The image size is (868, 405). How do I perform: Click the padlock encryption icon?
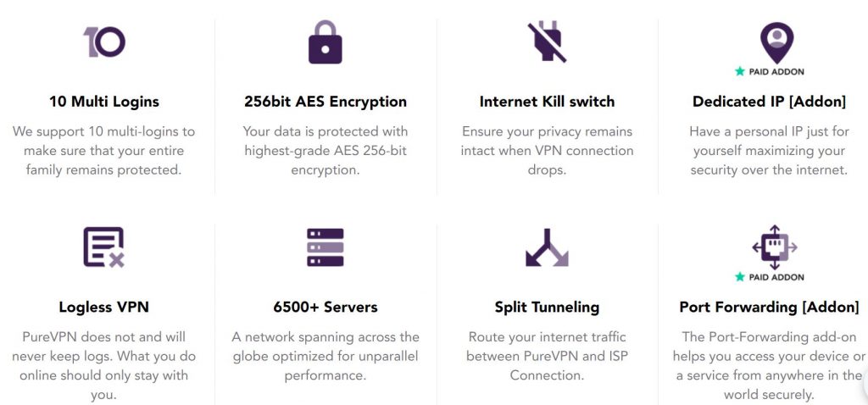pyautogui.click(x=325, y=42)
